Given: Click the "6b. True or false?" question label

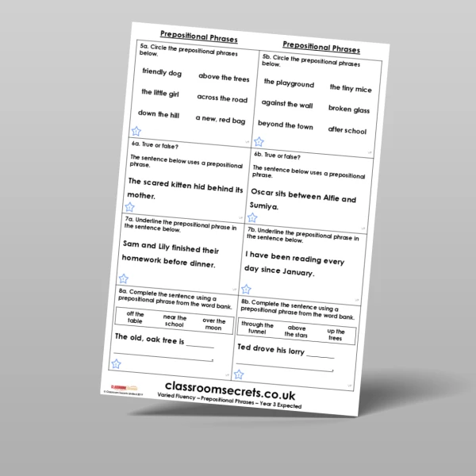Looking at the screenshot, I should 277,155.
